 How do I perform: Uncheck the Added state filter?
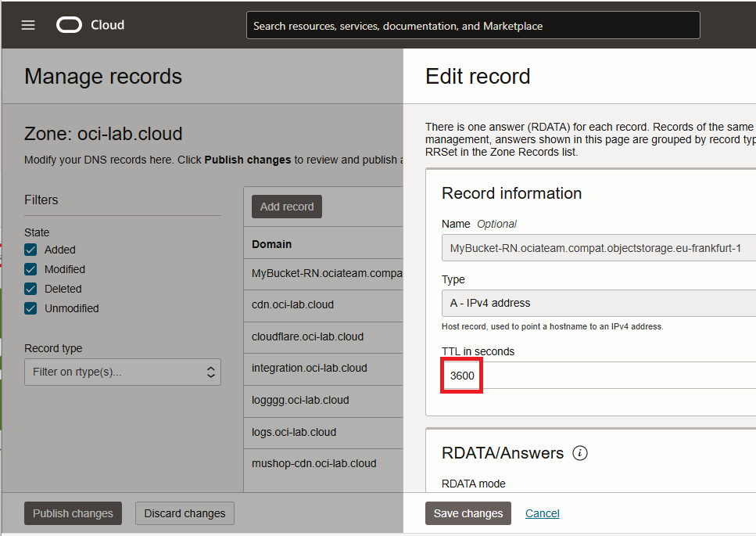(30, 250)
